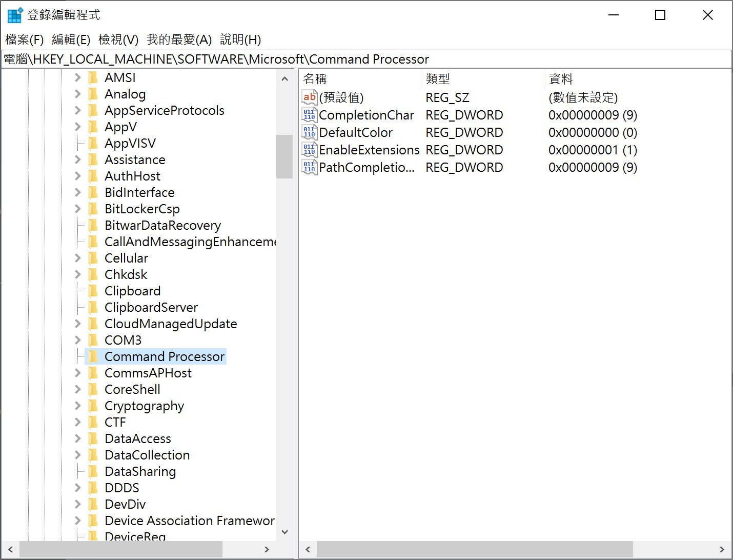Click the DWORD icon beside EnableExtensions

tap(309, 150)
